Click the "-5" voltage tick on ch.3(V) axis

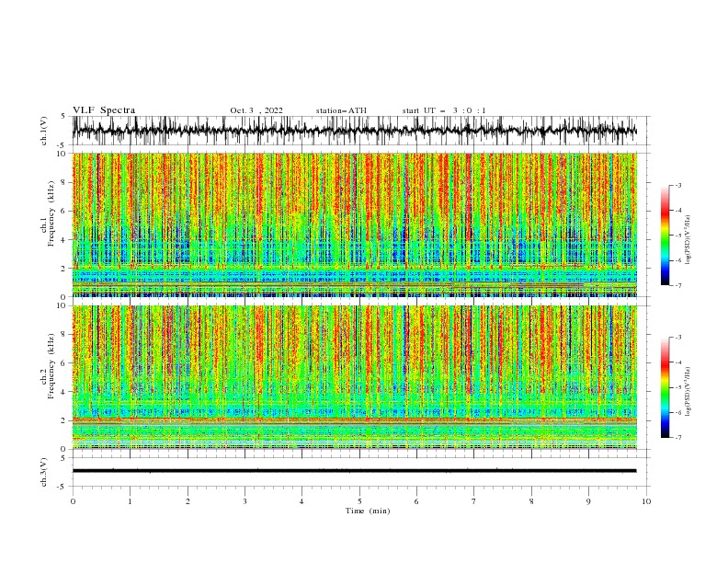point(63,487)
